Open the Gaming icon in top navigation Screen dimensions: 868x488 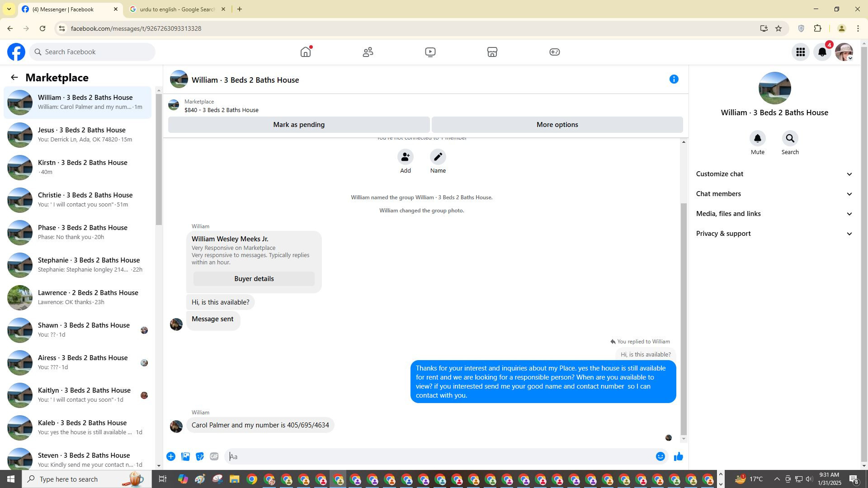[x=555, y=52]
